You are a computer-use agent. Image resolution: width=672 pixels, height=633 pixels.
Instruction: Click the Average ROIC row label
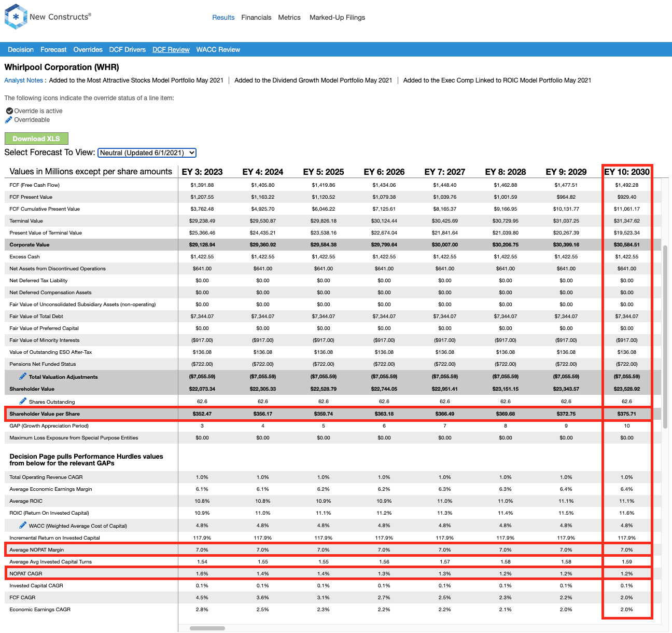click(26, 501)
